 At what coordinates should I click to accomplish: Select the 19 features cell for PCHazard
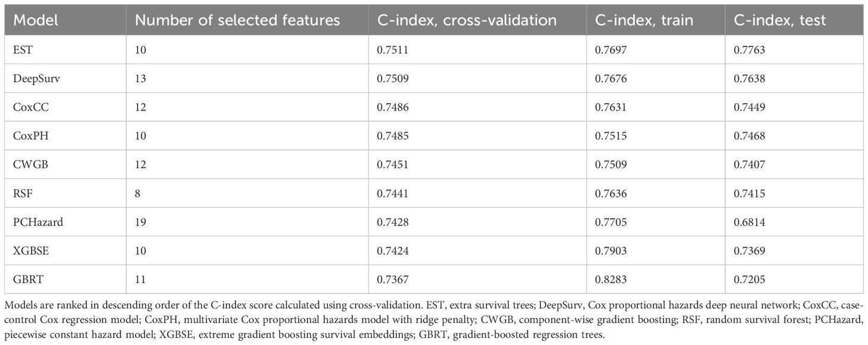140,224
